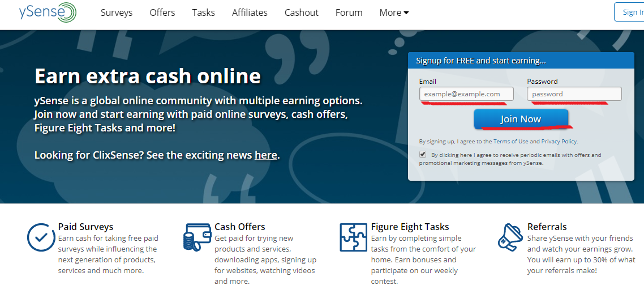Go to the Tasks page

coord(203,13)
